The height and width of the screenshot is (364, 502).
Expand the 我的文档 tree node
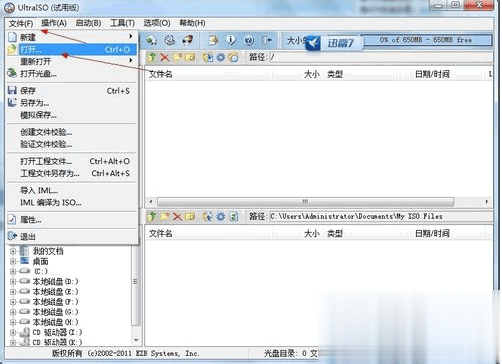tap(13, 251)
